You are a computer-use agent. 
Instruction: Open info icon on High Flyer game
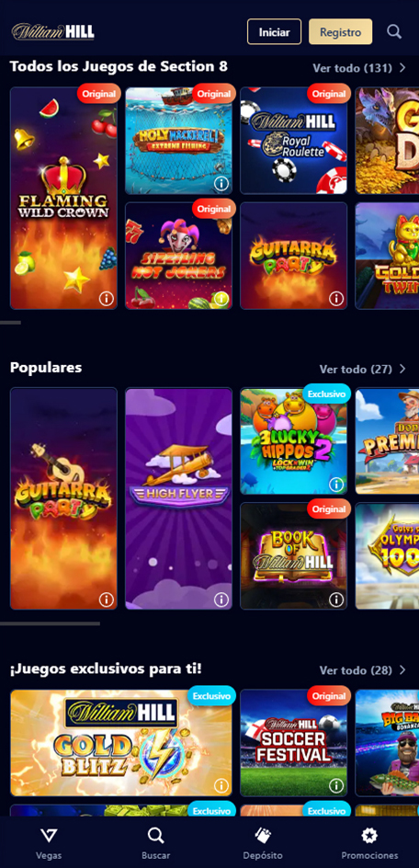221,599
